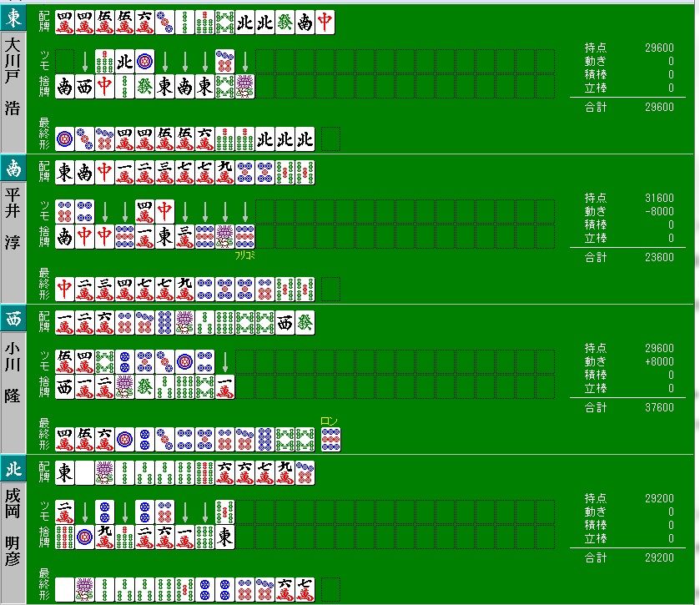The width and height of the screenshot is (700, 605).
Task: Select the 西 discard in East's 捨牌 row
Action: click(84, 87)
